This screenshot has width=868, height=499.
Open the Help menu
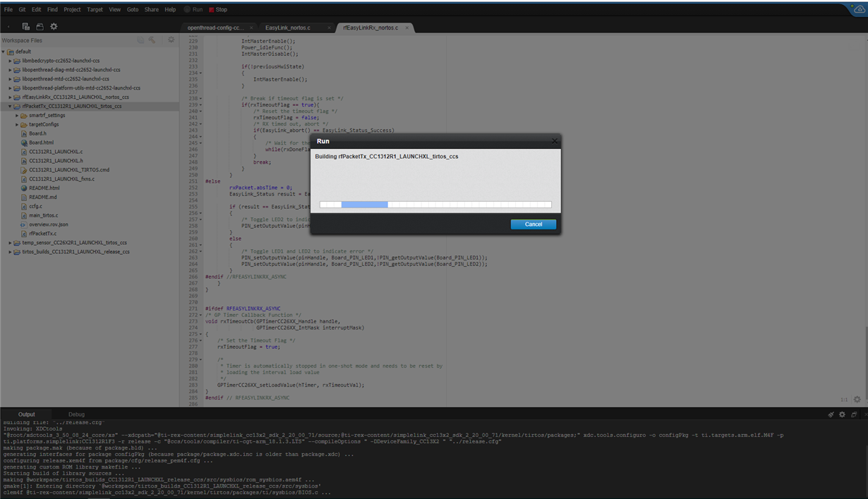pyautogui.click(x=170, y=10)
